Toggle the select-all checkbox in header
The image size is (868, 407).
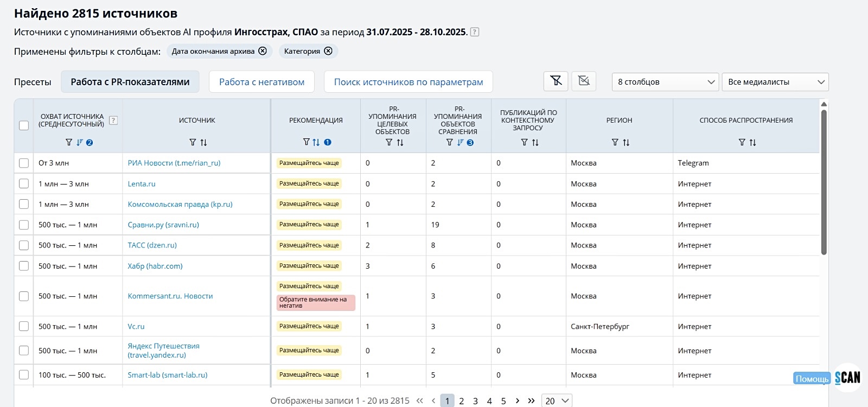(x=24, y=125)
